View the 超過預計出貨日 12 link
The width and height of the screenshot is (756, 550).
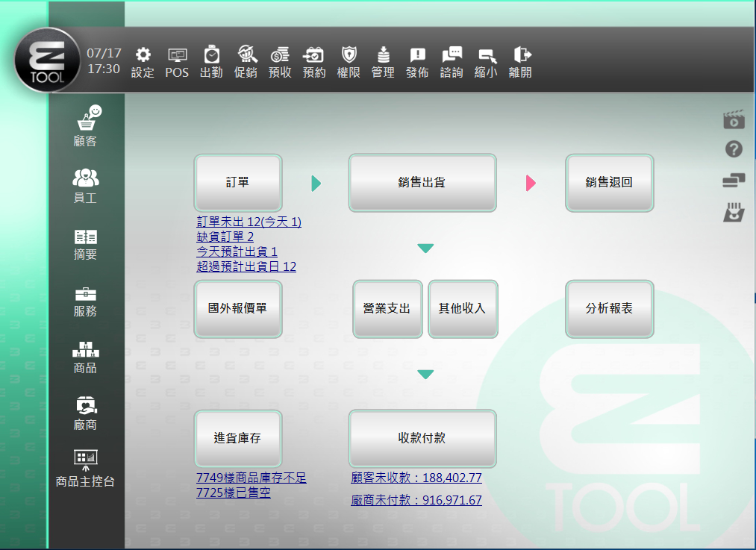(x=246, y=266)
